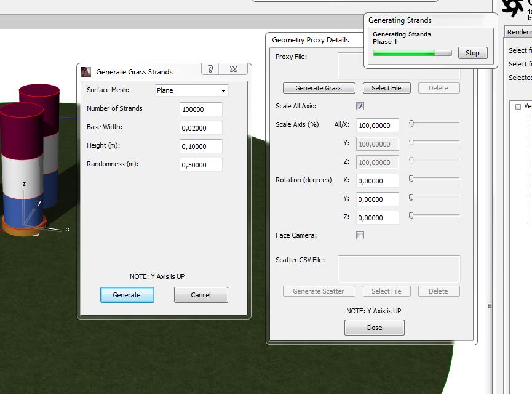532x394 pixels.
Task: Toggle the Scale All Axis checkbox
Action: click(x=360, y=107)
